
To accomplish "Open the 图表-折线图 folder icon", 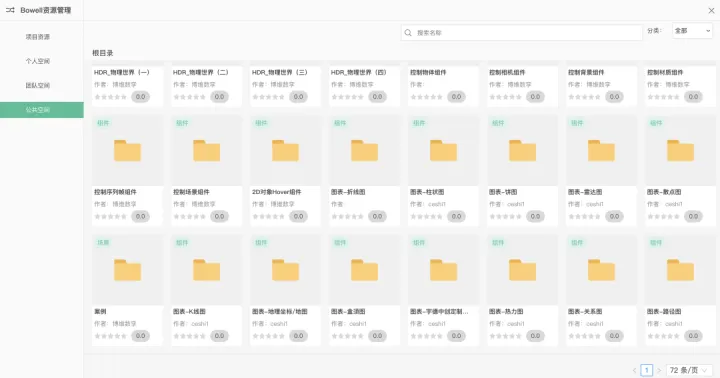I will [364, 151].
